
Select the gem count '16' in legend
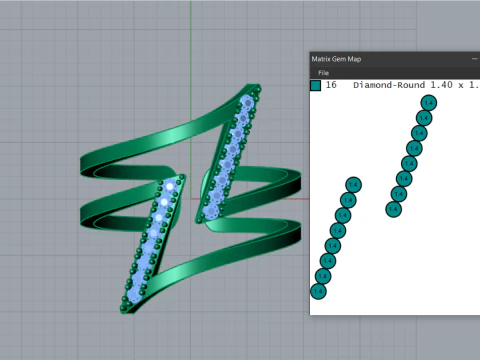[x=331, y=85]
